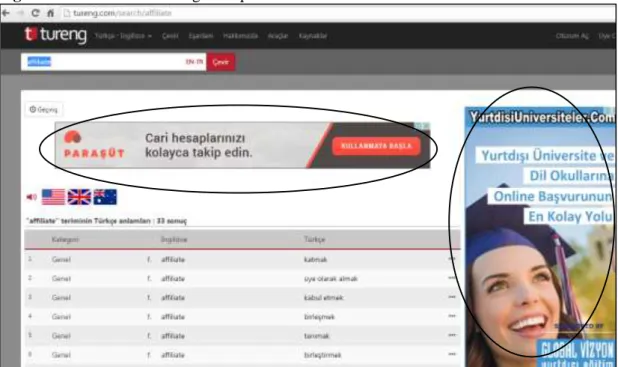Click the red Çevir translate button

coord(221,62)
